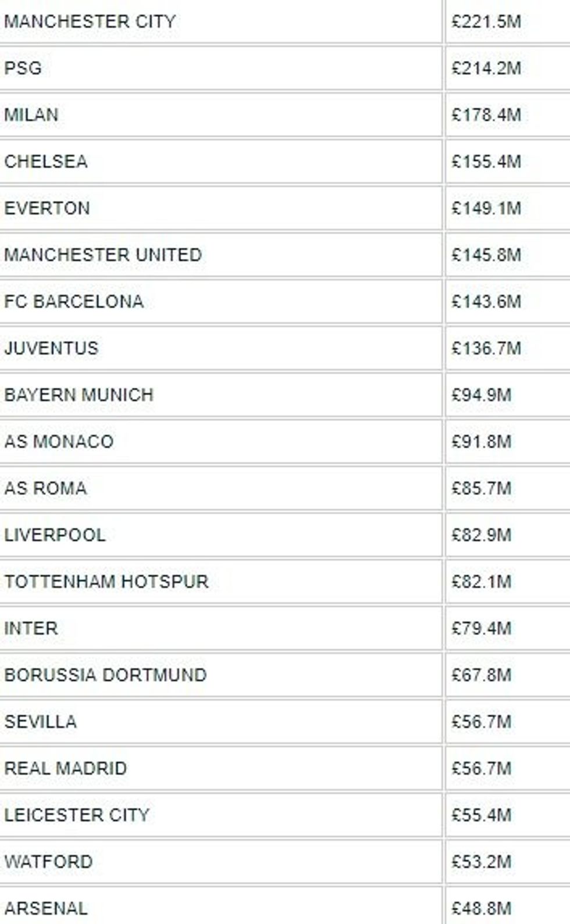Select AS Monaco in the table
Viewport: 570px width, 924px height.
(x=59, y=441)
